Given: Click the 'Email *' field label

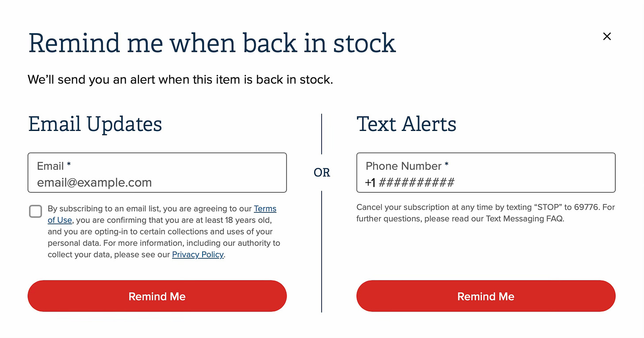Looking at the screenshot, I should [x=54, y=166].
